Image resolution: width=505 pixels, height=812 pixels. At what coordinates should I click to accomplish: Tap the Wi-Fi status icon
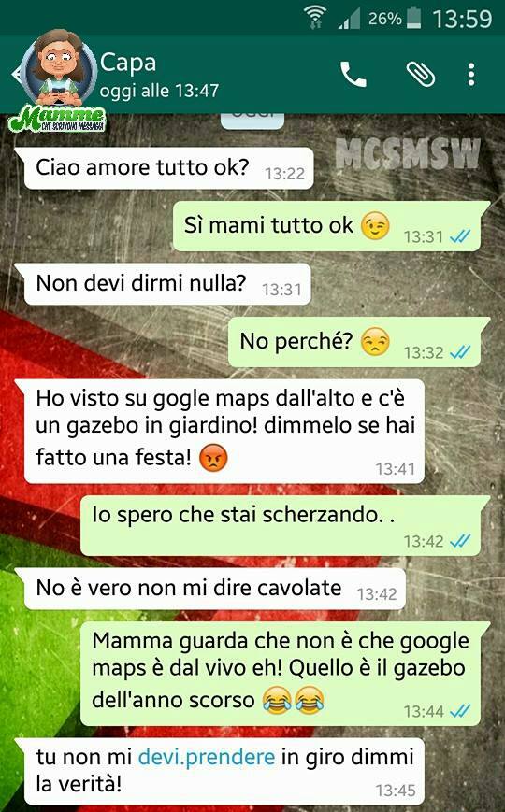tap(315, 18)
